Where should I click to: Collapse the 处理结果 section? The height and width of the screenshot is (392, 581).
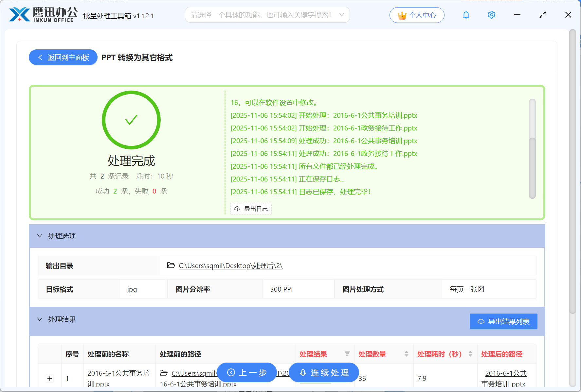[x=40, y=319]
